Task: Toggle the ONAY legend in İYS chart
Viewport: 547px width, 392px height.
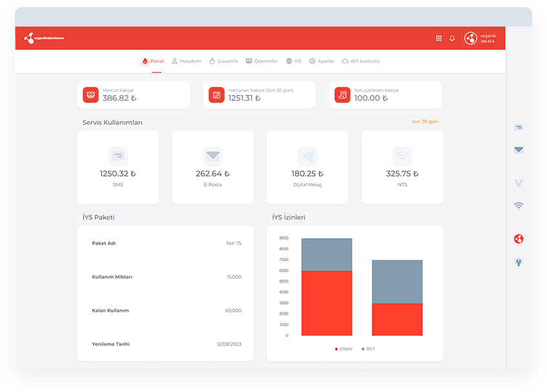Action: pos(344,349)
